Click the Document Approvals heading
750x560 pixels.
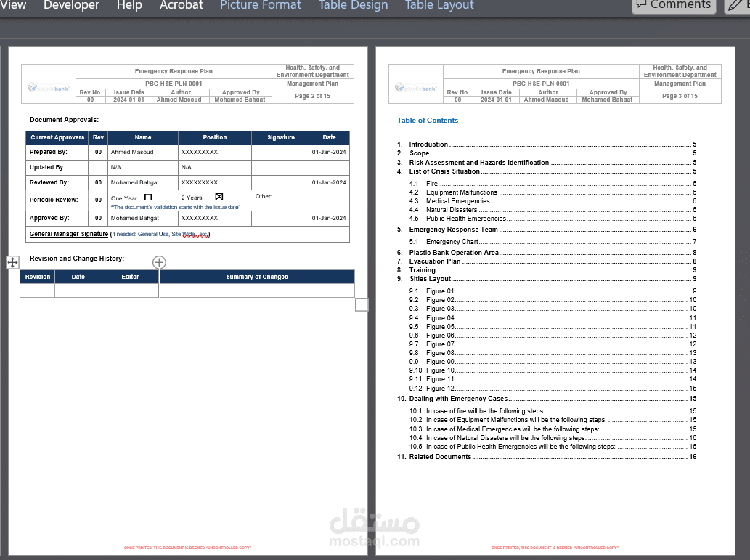pos(64,120)
